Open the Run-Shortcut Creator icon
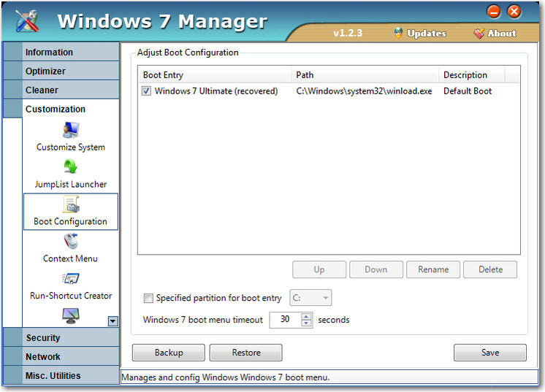 pos(71,278)
